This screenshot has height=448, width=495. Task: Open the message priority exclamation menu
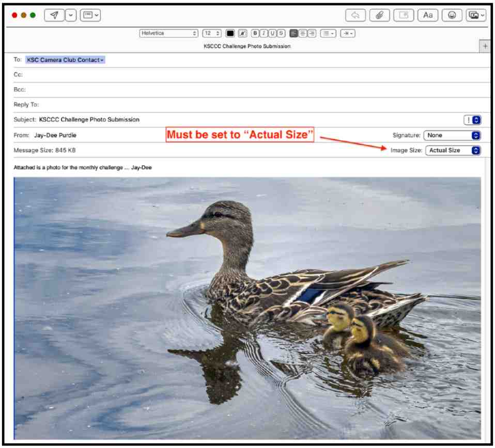472,120
